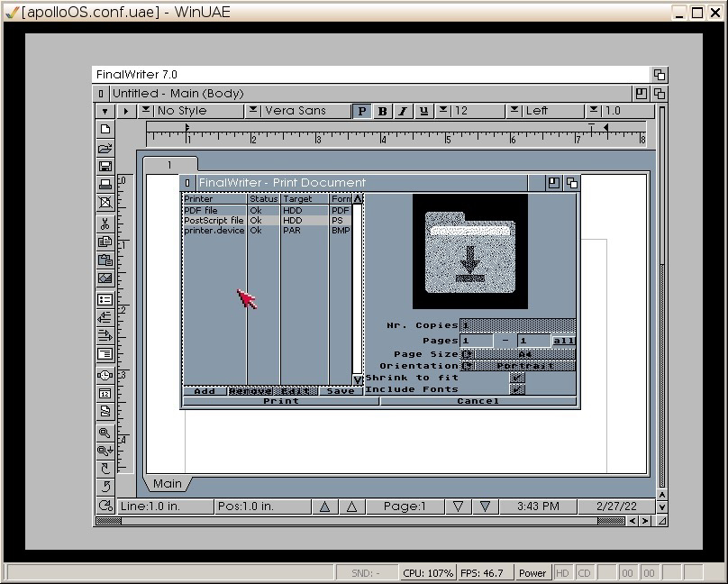This screenshot has width=728, height=584.
Task: Open a file with the open-folder icon
Action: [x=105, y=148]
